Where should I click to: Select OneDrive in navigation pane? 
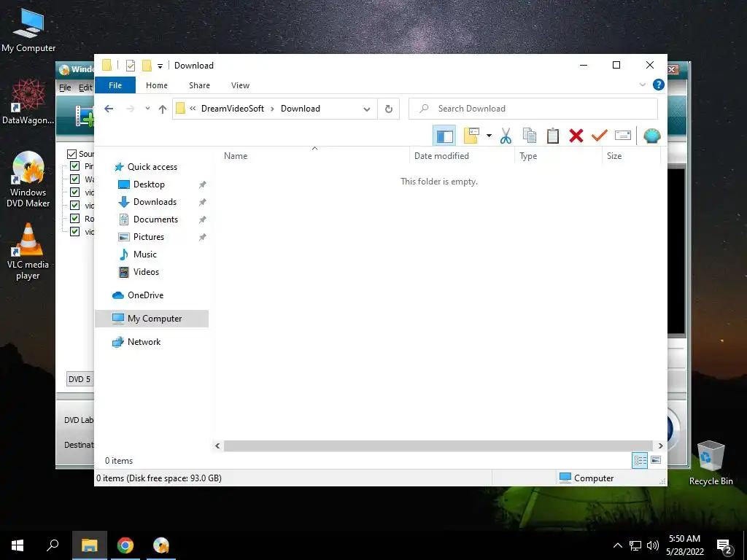[145, 295]
